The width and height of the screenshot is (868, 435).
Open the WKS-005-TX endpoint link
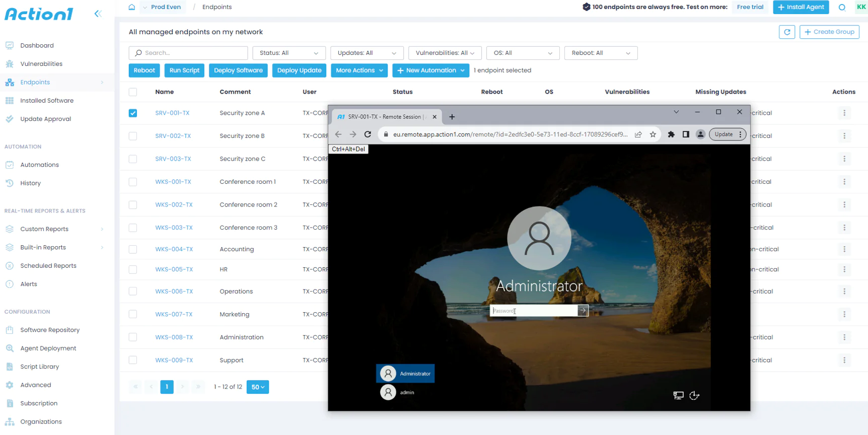tap(174, 269)
